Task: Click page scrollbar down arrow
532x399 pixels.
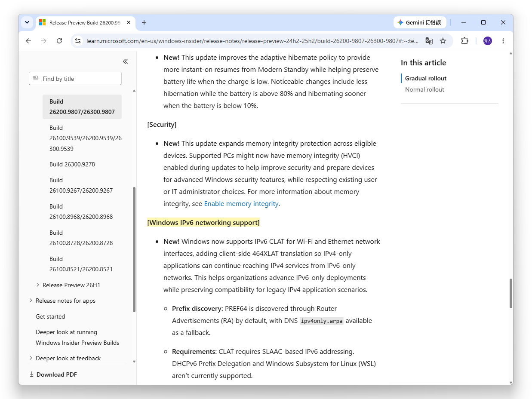Action: (511, 382)
